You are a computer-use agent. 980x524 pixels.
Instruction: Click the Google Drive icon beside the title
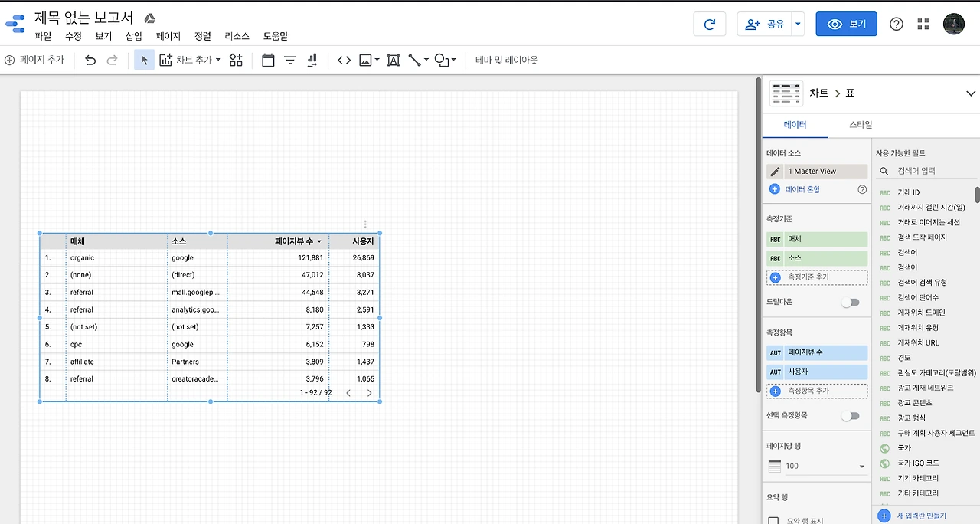click(x=150, y=18)
